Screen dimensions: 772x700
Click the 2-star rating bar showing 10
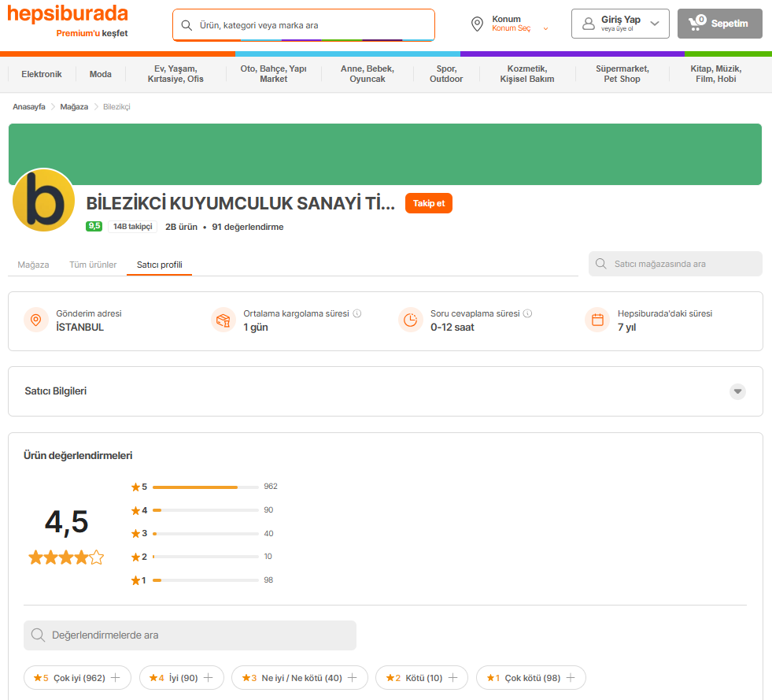(x=205, y=557)
